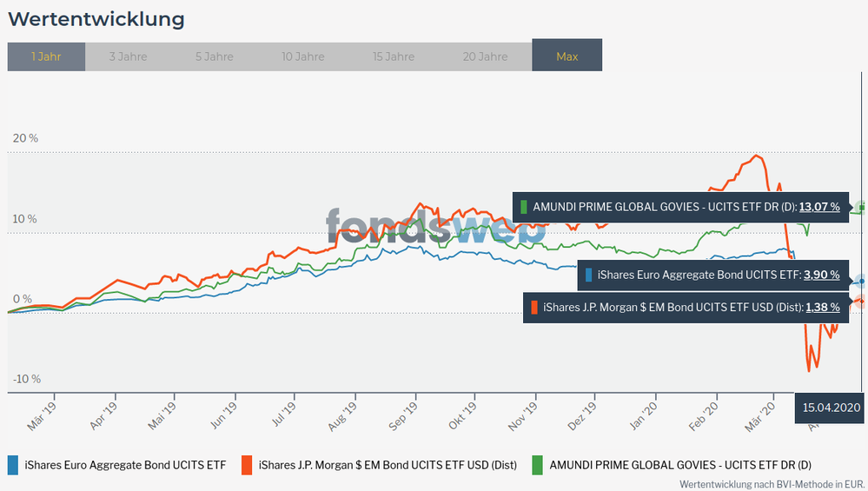The height and width of the screenshot is (491, 868).
Task: Show the Max time range
Action: tap(567, 56)
